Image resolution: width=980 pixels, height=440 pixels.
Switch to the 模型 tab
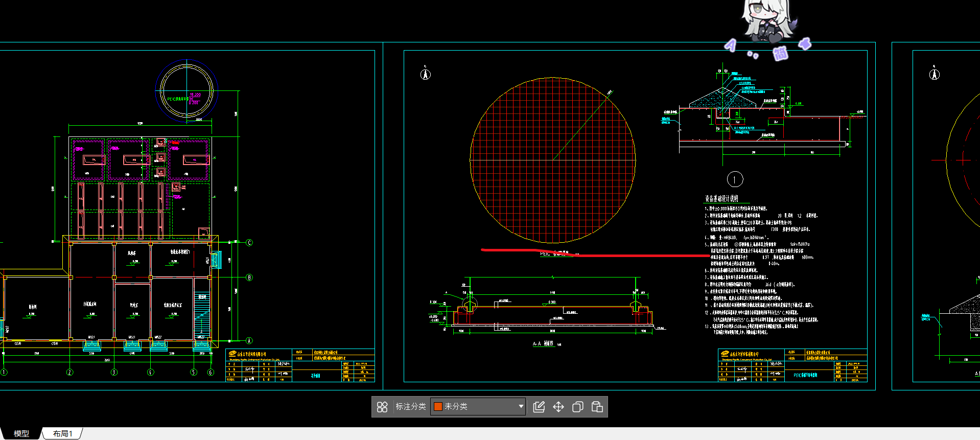point(21,433)
